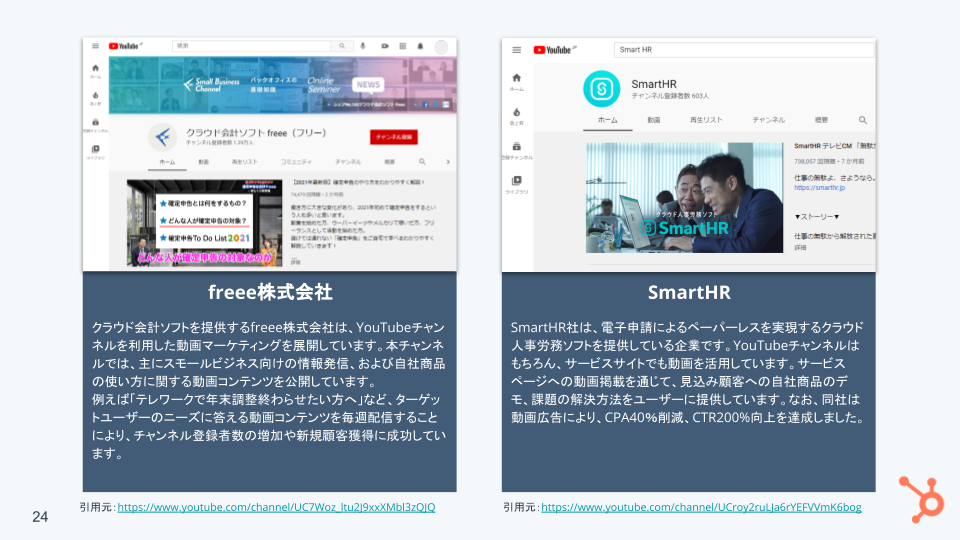Screen dimensions: 960x540
Task: Click red チャンネル登録 subscribe button
Action: coord(394,137)
